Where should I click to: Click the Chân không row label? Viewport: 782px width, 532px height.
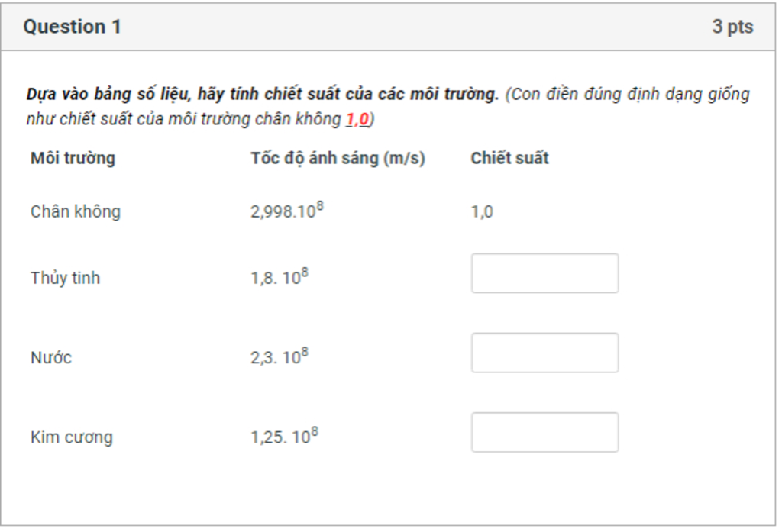tap(76, 211)
